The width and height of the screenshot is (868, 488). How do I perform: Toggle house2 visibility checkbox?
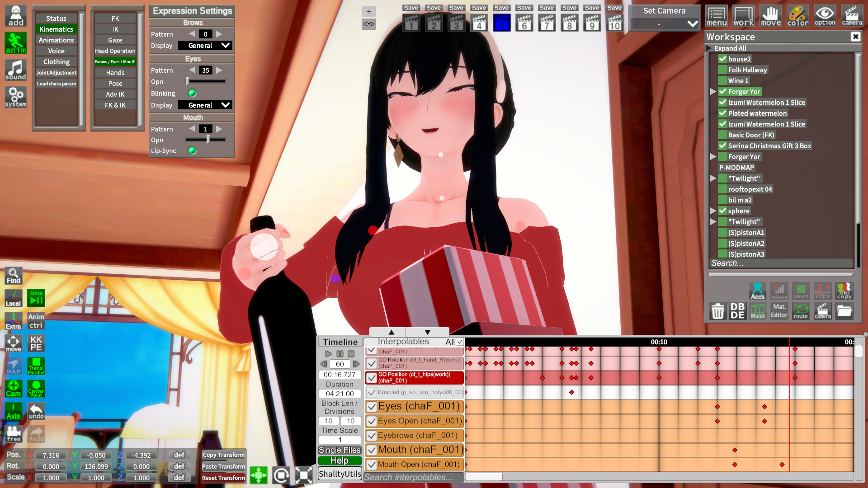pyautogui.click(x=722, y=59)
